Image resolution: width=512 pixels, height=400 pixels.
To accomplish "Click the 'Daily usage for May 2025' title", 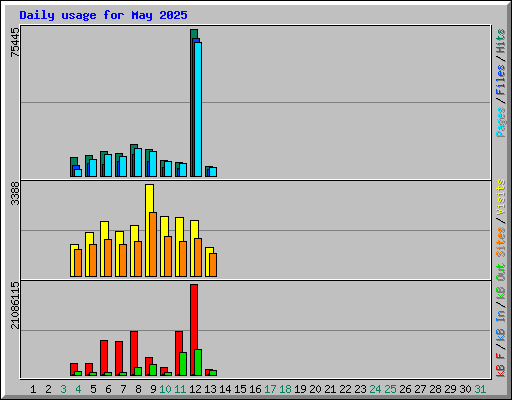I will 103,15.
